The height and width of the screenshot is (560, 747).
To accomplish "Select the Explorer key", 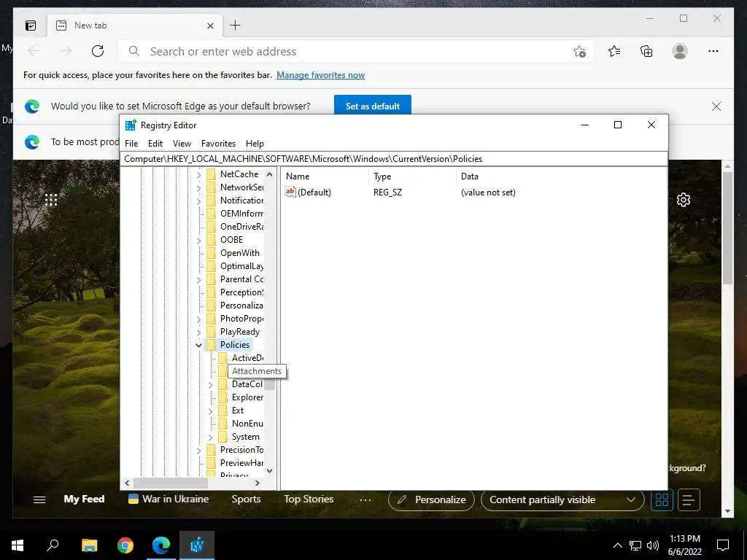I will 247,397.
